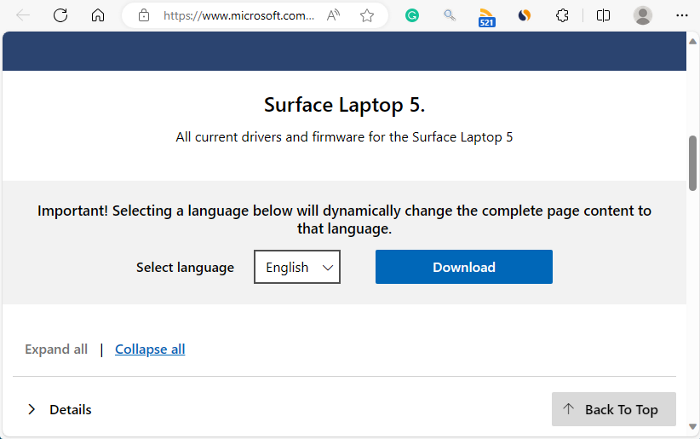Add this page to favorites

pyautogui.click(x=367, y=16)
